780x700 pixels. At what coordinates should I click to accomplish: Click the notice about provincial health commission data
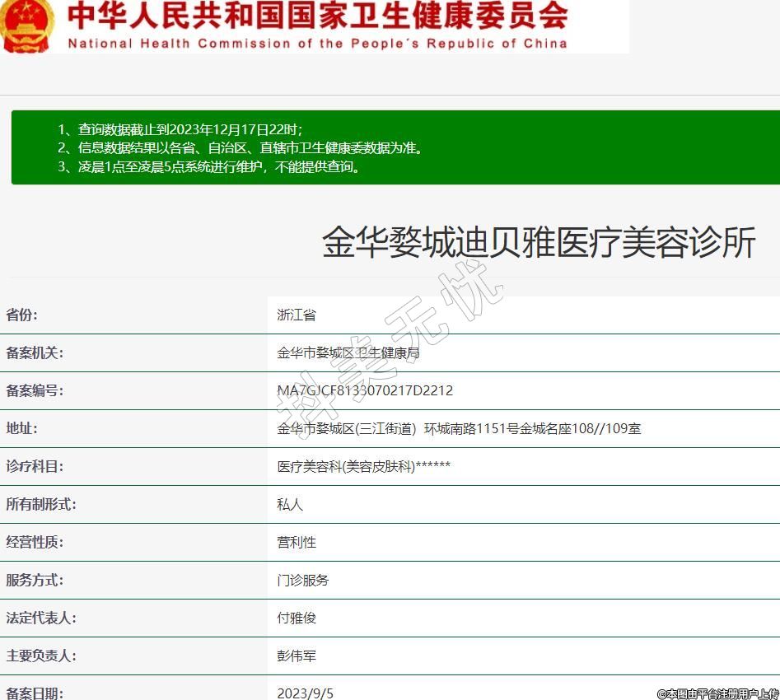[x=241, y=148]
